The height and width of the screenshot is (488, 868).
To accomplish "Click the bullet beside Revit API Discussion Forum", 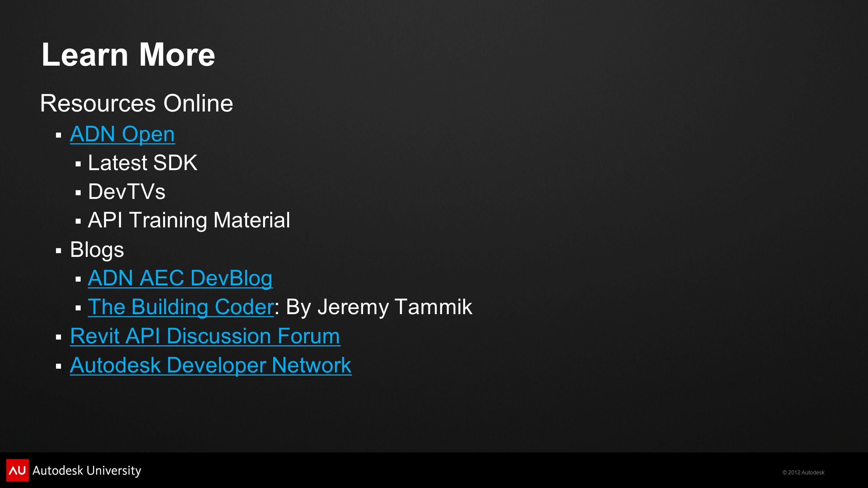I will click(x=59, y=337).
